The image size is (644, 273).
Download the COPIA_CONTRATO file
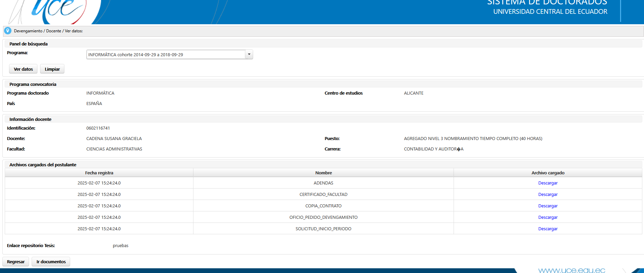[548, 206]
